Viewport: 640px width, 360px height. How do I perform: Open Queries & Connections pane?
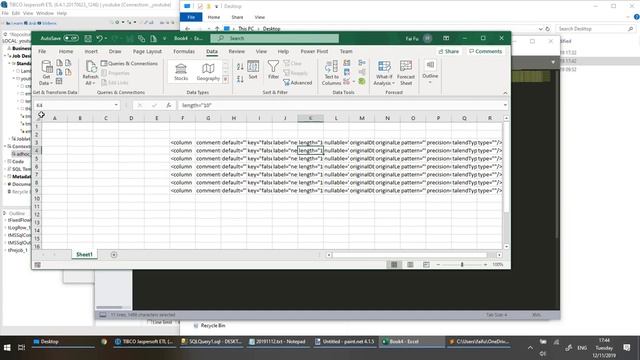coord(129,64)
